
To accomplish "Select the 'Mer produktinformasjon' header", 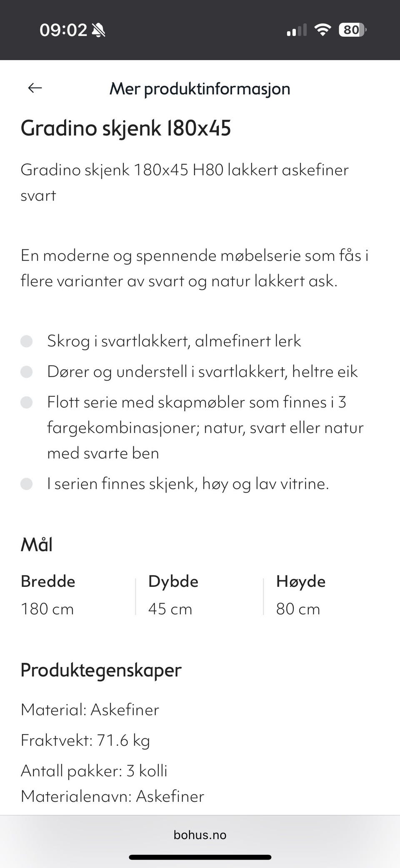I will pos(200,88).
